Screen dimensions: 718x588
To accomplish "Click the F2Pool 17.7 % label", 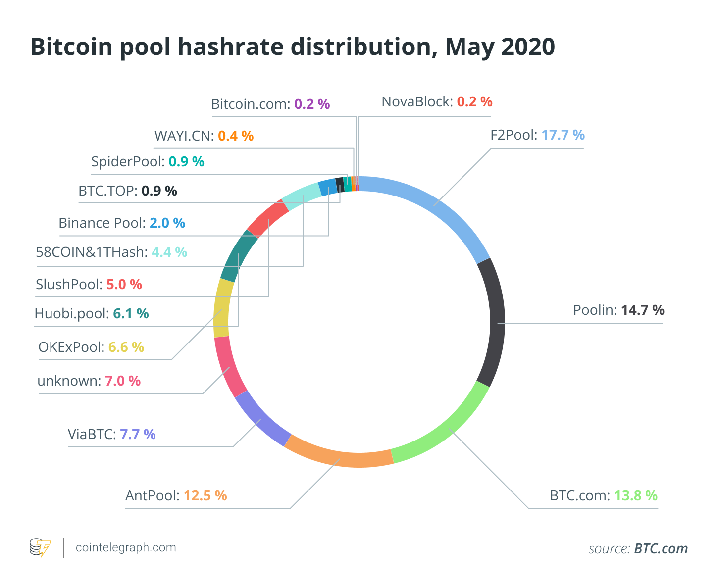I will (x=537, y=135).
